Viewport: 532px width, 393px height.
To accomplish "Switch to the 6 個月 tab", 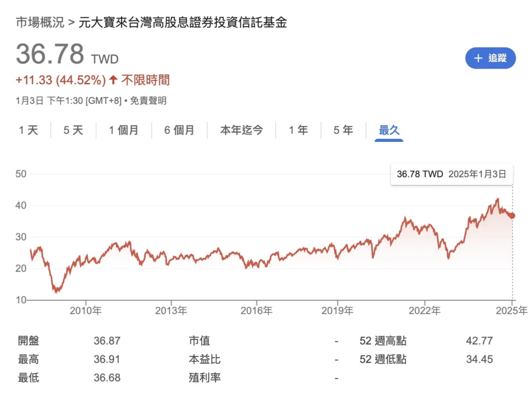I will (x=179, y=130).
